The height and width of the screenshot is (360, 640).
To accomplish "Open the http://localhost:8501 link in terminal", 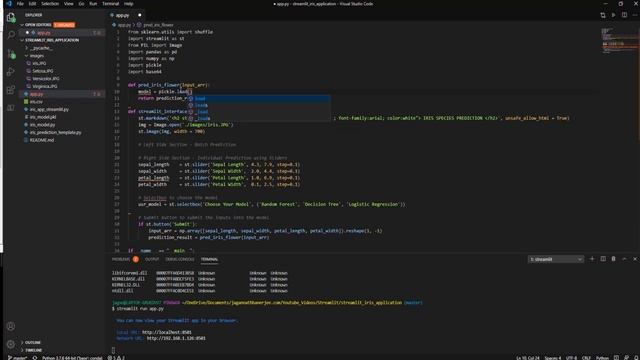I will (x=167, y=332).
